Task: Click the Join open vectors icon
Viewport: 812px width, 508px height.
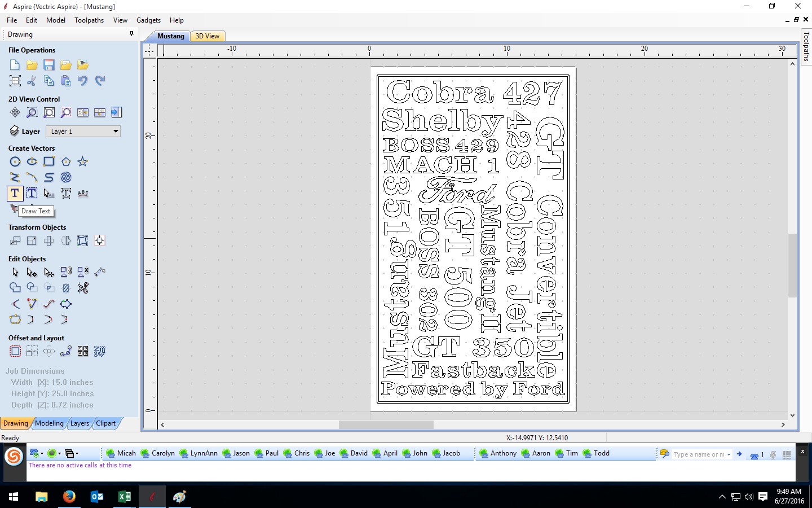Action: coord(15,320)
